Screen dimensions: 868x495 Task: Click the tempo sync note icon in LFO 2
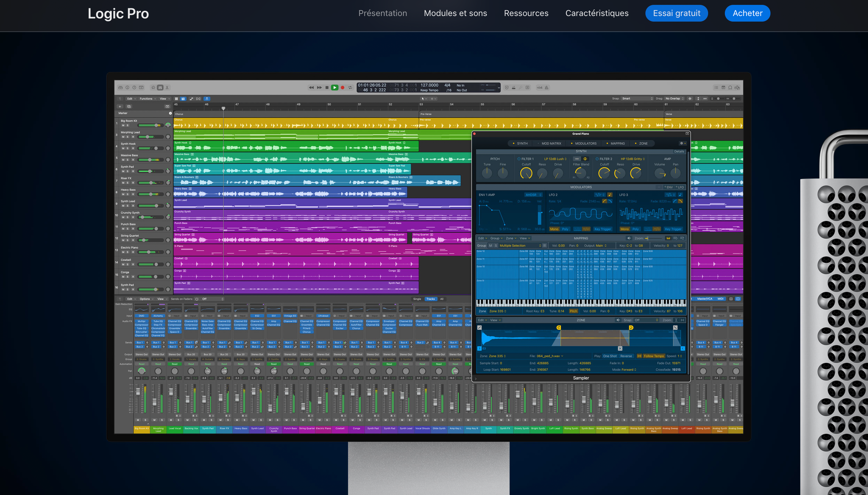point(610,195)
